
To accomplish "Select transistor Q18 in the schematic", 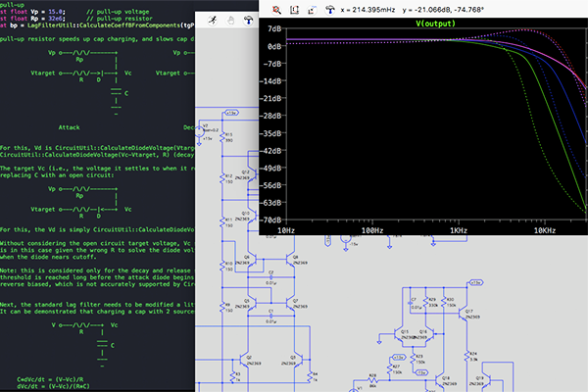I will pyautogui.click(x=440, y=381).
